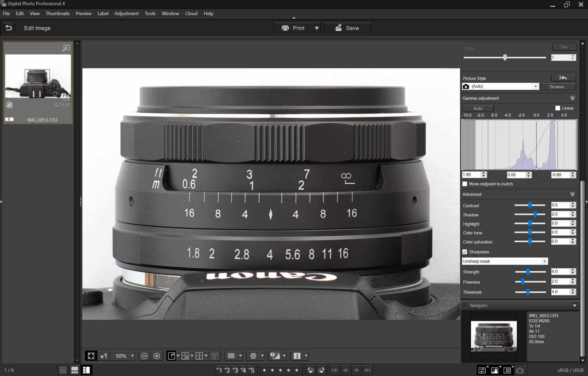The image size is (588, 376).
Task: Open grid display options dropdown arrow
Action: click(241, 356)
